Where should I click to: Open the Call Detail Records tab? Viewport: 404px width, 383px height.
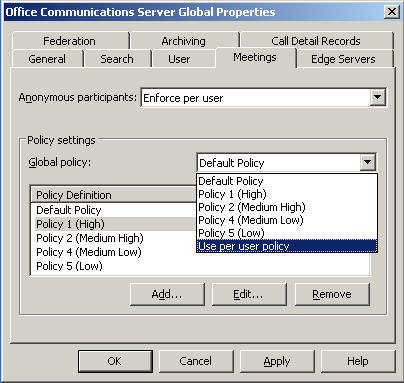tap(316, 41)
